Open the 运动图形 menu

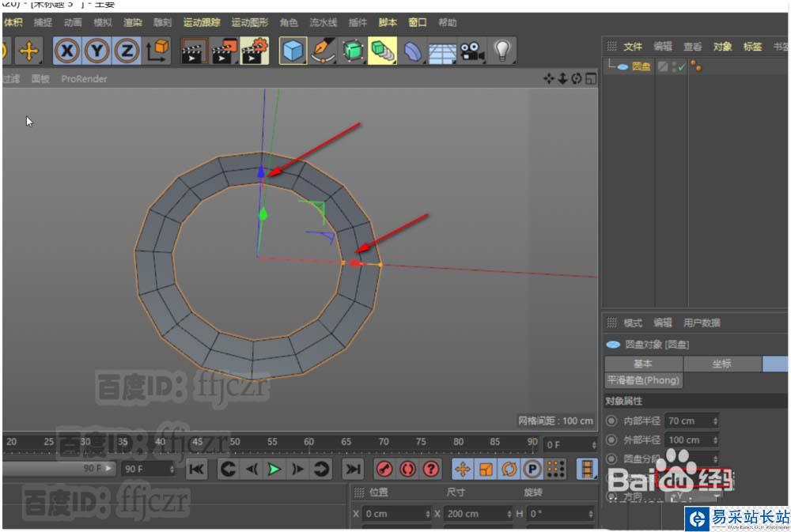point(250,23)
